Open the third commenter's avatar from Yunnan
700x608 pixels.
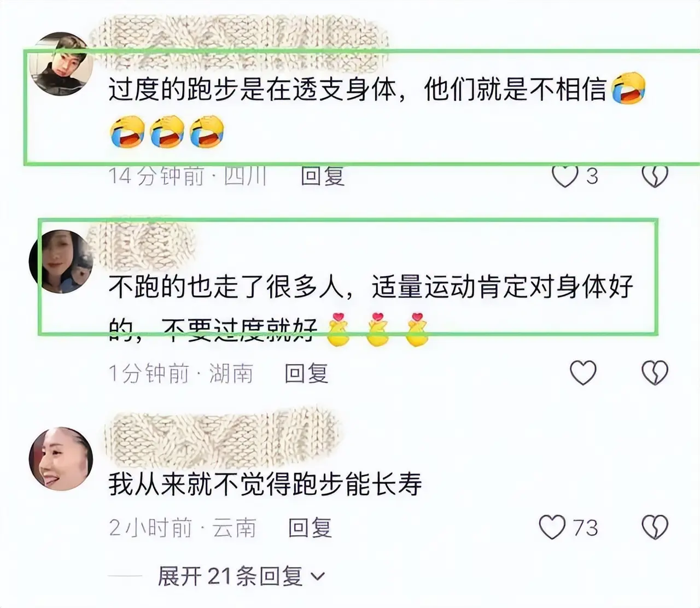(61, 457)
